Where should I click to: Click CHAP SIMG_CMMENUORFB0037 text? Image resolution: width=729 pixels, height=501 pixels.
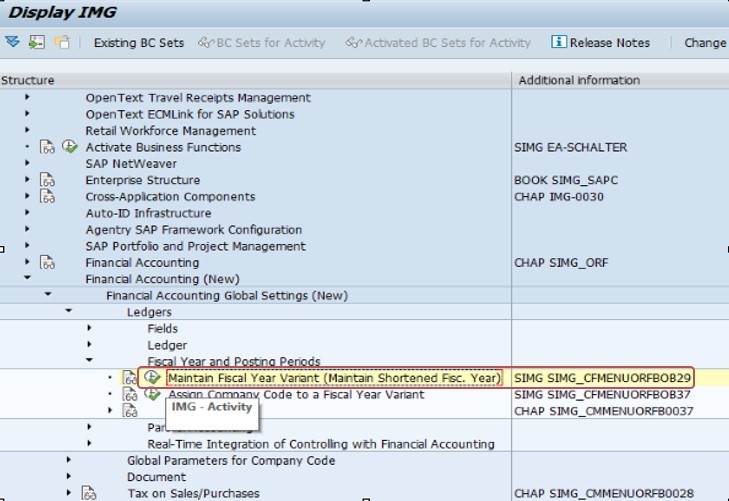[604, 411]
